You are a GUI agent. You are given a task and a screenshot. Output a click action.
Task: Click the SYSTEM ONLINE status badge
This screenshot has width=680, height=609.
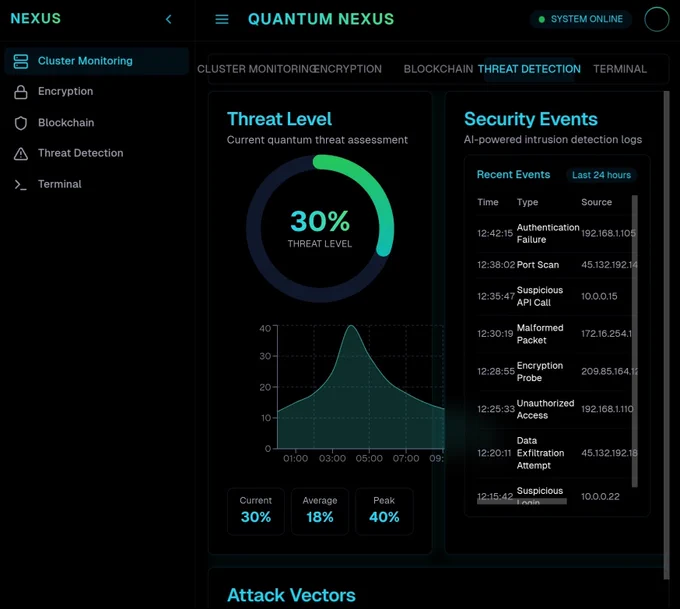point(580,19)
